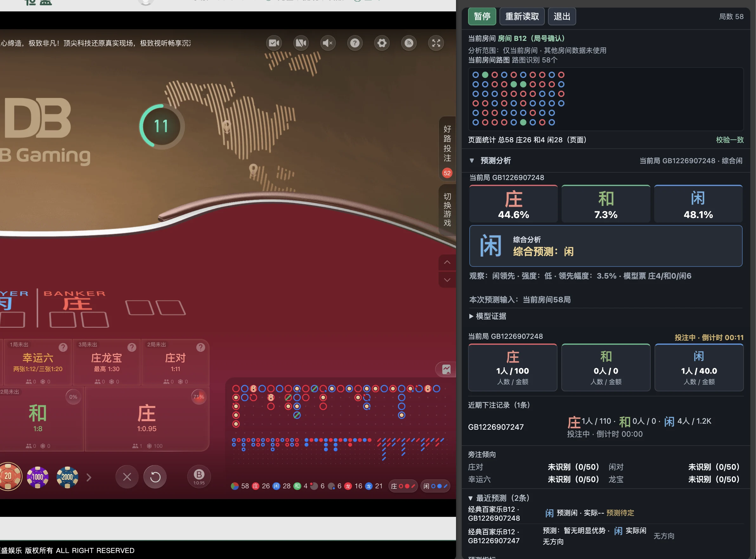This screenshot has height=559, width=756.
Task: Toggle the B 1:0.95 commission button
Action: tap(199, 477)
